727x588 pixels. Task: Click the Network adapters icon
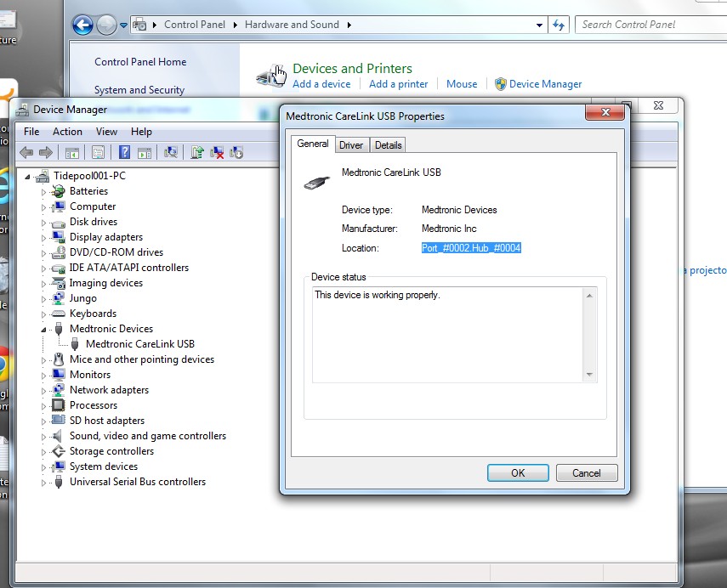59,390
